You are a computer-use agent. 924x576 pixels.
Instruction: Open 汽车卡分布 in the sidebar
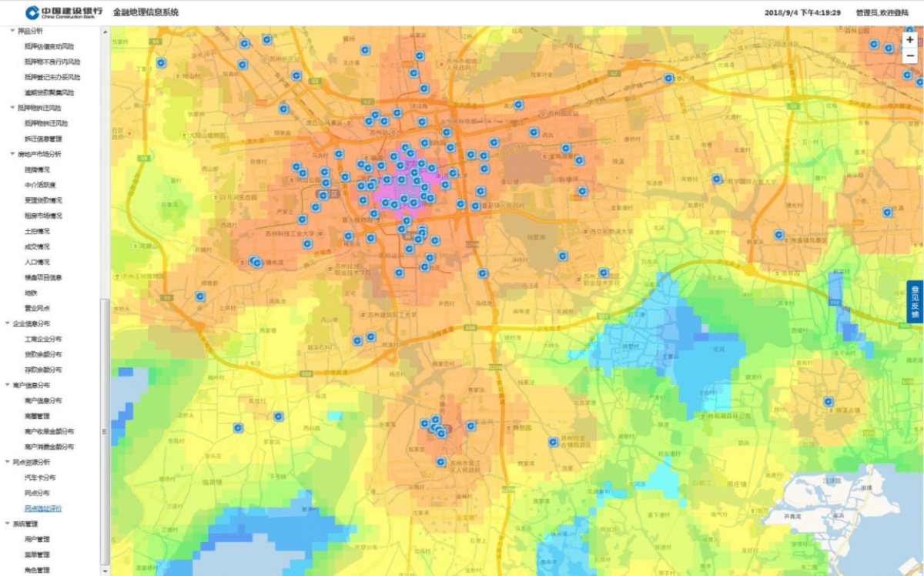[40, 477]
